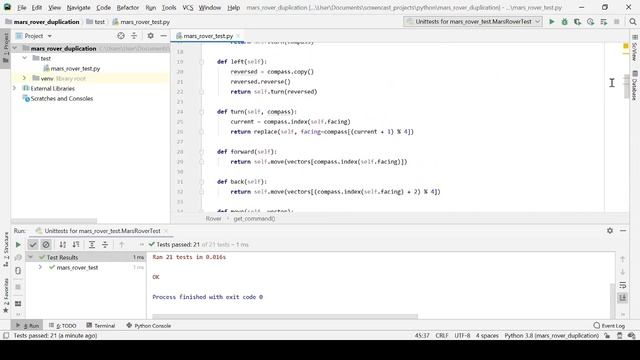Open the Tools menu

(x=169, y=7)
